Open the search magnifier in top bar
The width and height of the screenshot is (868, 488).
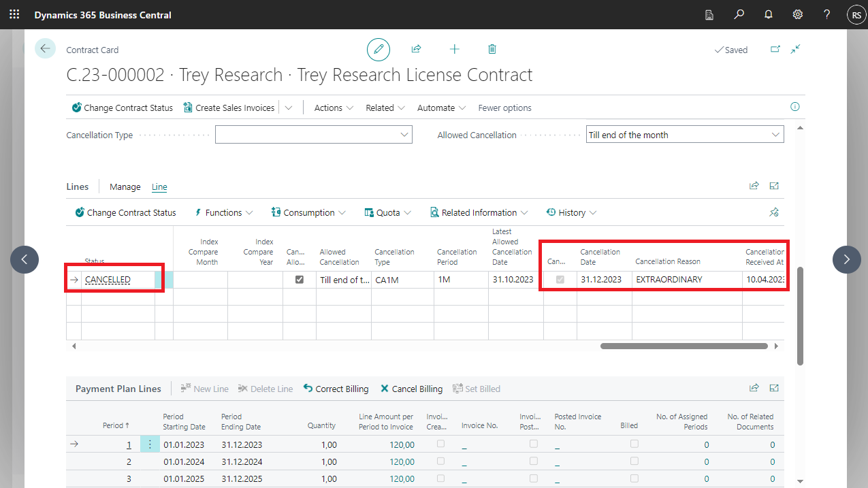739,14
